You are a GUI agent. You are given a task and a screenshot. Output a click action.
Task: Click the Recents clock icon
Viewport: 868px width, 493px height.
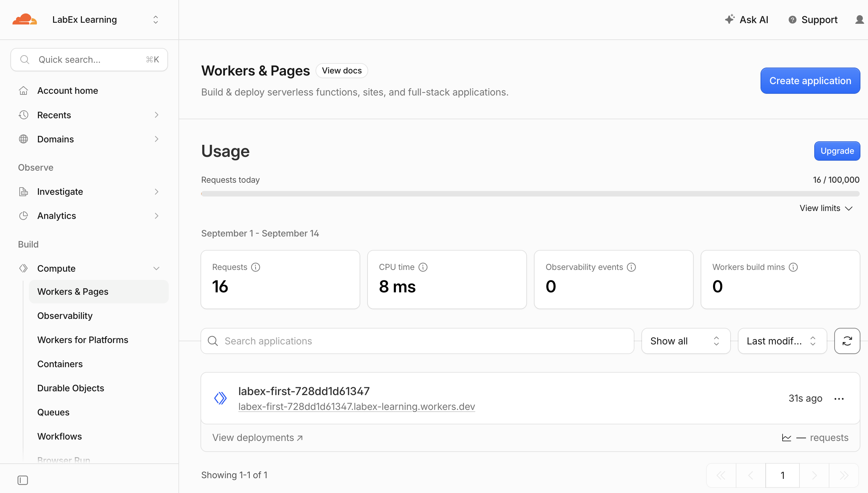pos(23,115)
